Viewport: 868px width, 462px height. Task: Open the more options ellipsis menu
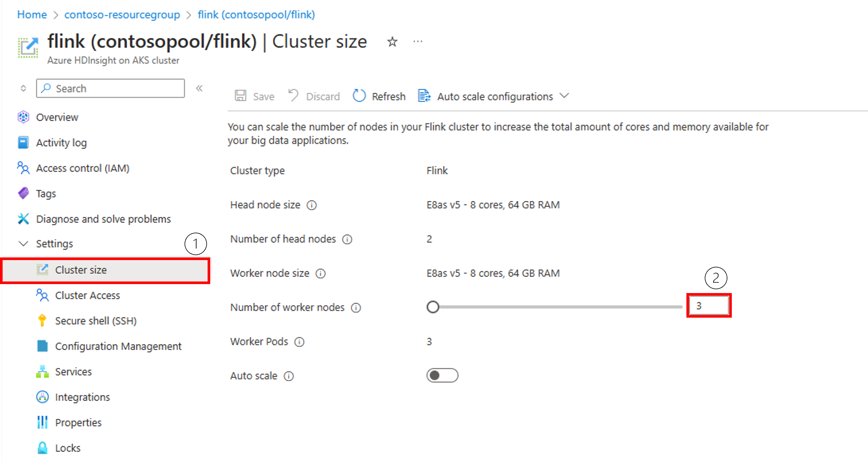pyautogui.click(x=418, y=41)
